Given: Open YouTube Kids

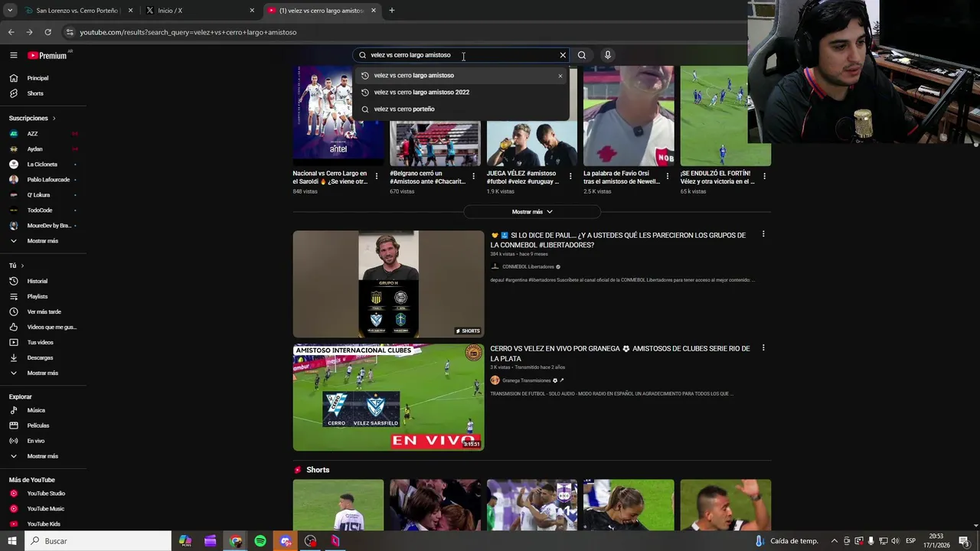Looking at the screenshot, I should [x=44, y=524].
